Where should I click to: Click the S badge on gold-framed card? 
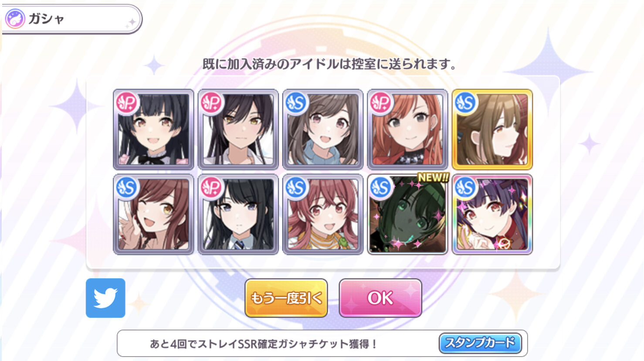(466, 103)
